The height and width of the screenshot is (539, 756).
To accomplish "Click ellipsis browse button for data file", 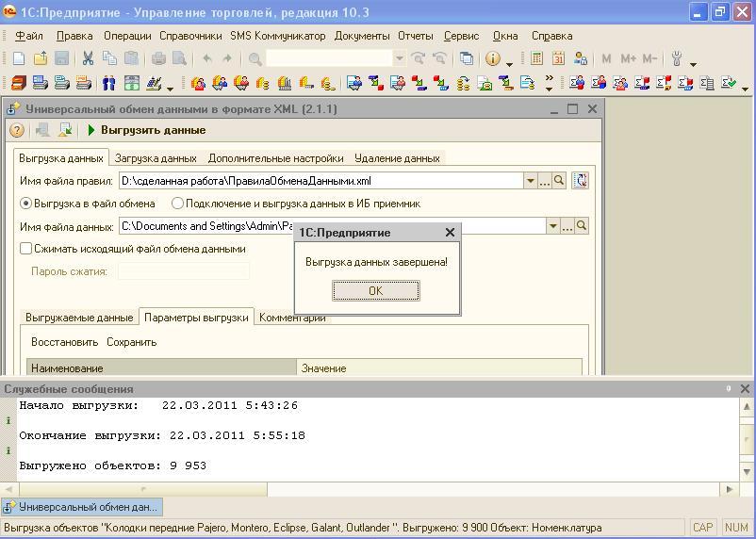I will coord(567,225).
